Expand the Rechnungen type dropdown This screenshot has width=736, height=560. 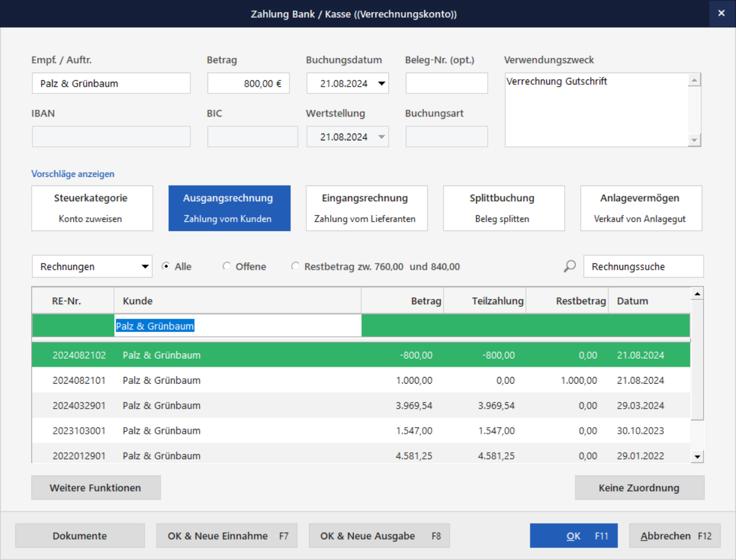tap(145, 267)
